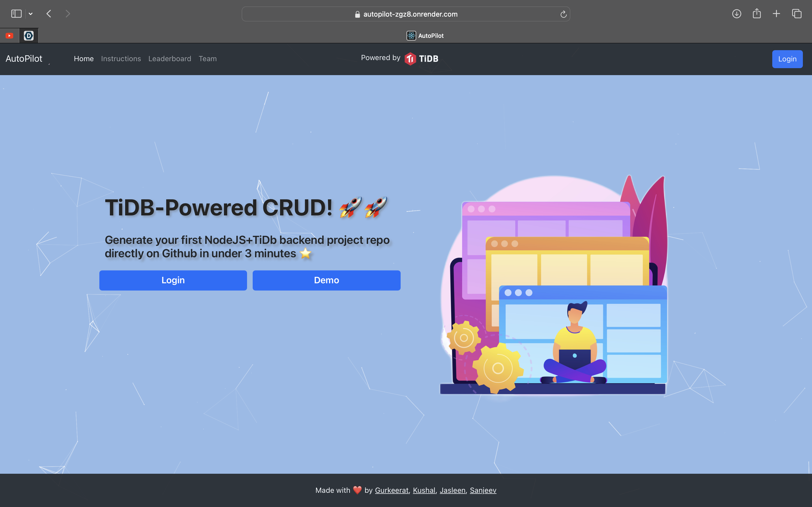
Task: Click the AutoPilot brand logo text
Action: (24, 59)
